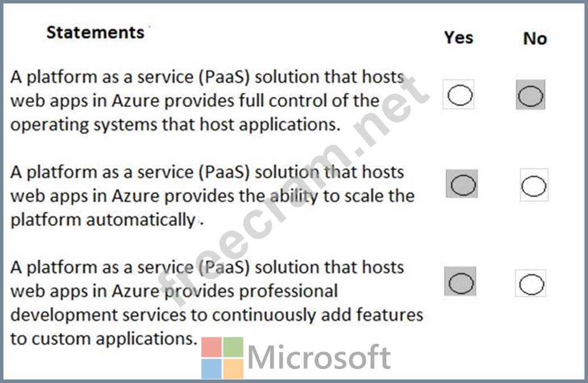
Task: Mark No for professional development services statement
Action: pos(531,284)
